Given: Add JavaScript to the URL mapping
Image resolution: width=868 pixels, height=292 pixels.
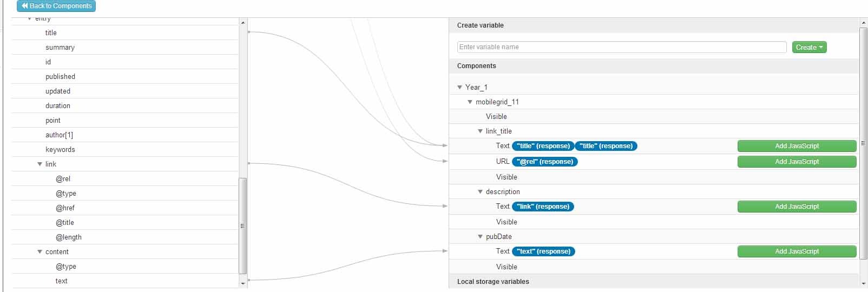Looking at the screenshot, I should [x=797, y=162].
